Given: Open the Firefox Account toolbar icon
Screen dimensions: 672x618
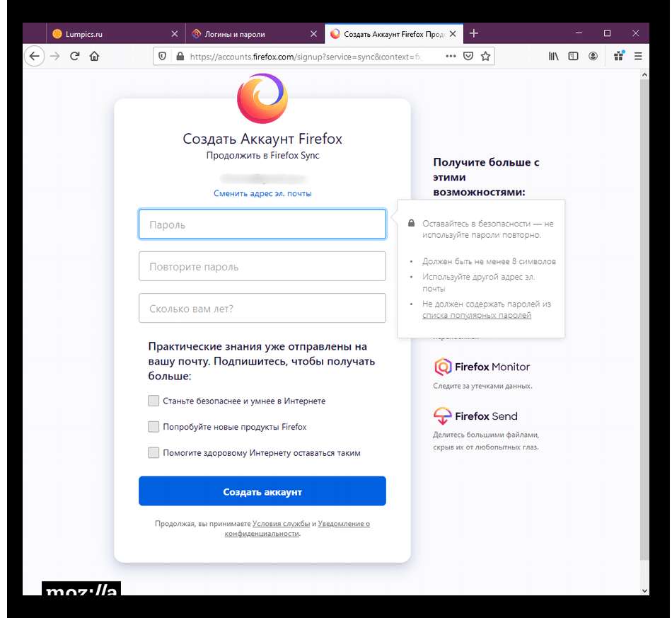Looking at the screenshot, I should tap(593, 56).
